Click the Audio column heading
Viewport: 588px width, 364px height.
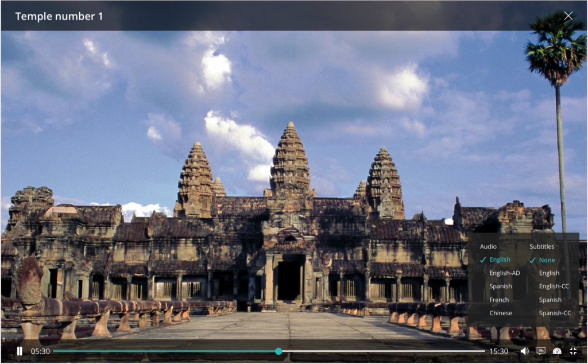[x=488, y=247]
